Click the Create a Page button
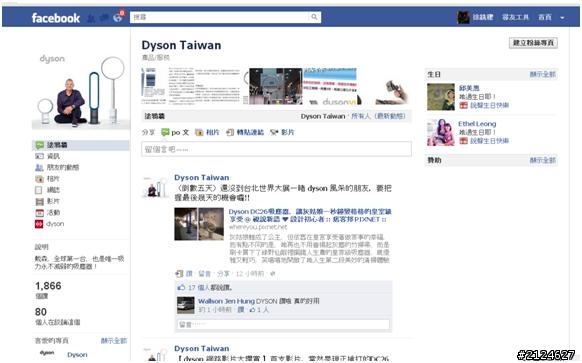Image resolution: width=582 pixels, height=363 pixels. pyautogui.click(x=533, y=43)
